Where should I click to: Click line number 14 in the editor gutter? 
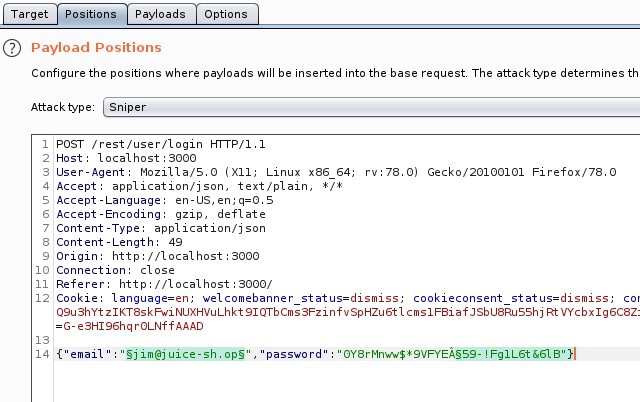42,354
